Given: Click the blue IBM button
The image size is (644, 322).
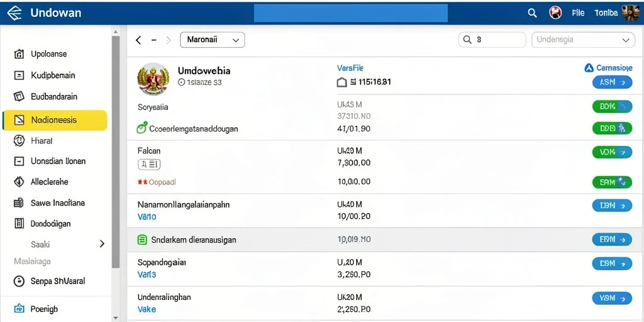Looking at the screenshot, I should [612, 206].
